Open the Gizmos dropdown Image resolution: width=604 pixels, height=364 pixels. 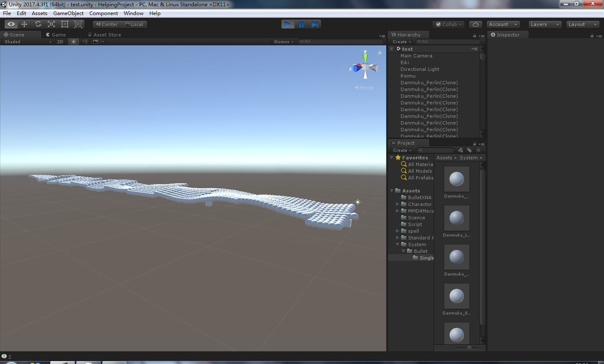point(284,42)
